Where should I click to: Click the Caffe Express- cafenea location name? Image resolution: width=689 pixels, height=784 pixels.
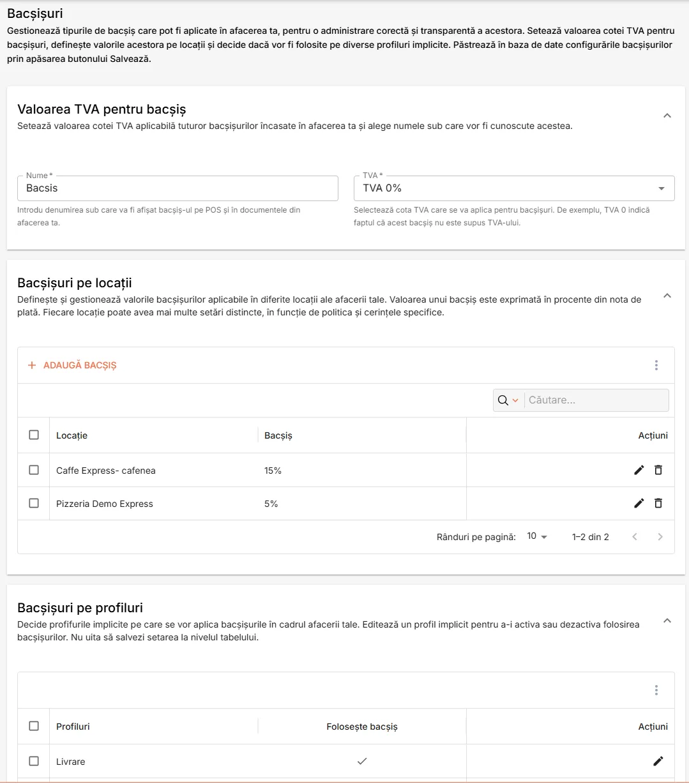[106, 471]
